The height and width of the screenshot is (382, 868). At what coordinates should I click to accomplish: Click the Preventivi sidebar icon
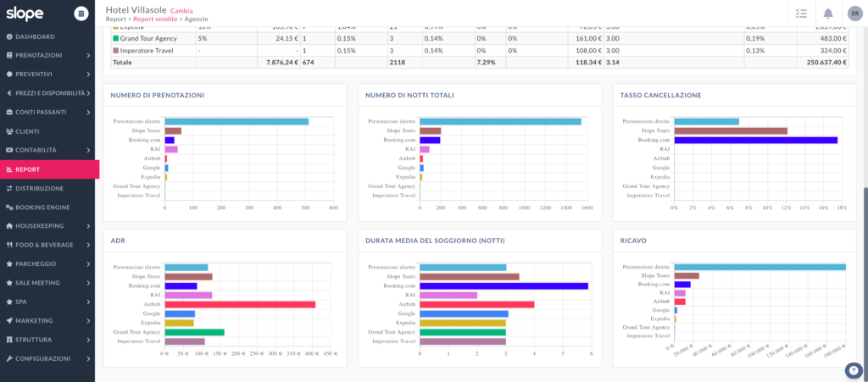point(9,74)
